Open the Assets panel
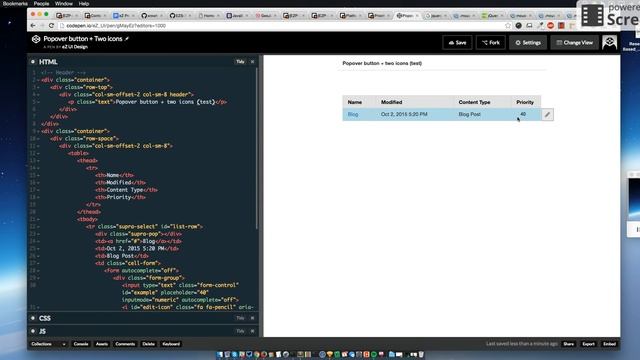640x360 pixels. 102,344
